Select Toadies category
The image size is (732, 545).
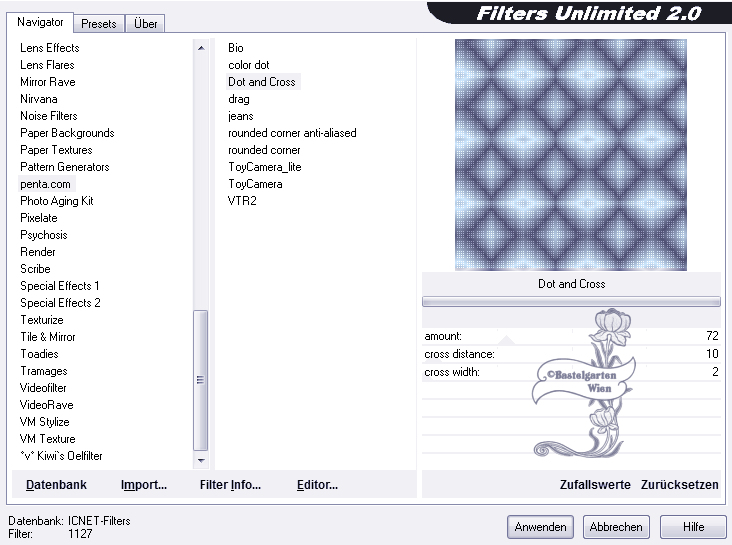[x=39, y=354]
